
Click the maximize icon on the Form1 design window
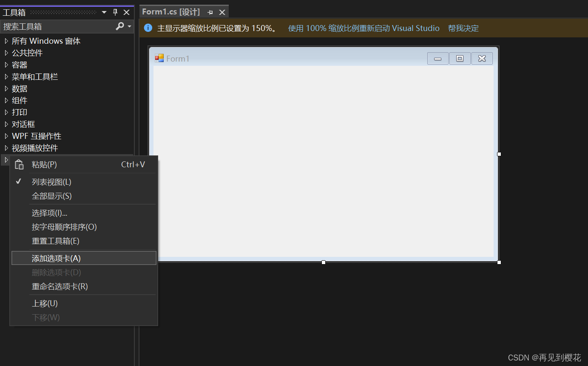click(x=460, y=58)
